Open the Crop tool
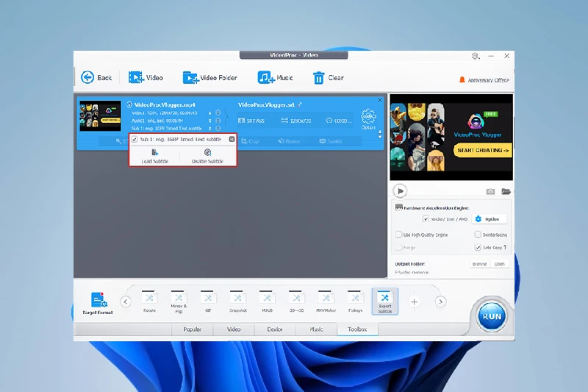Viewport: 588px width, 392px height. point(250,141)
